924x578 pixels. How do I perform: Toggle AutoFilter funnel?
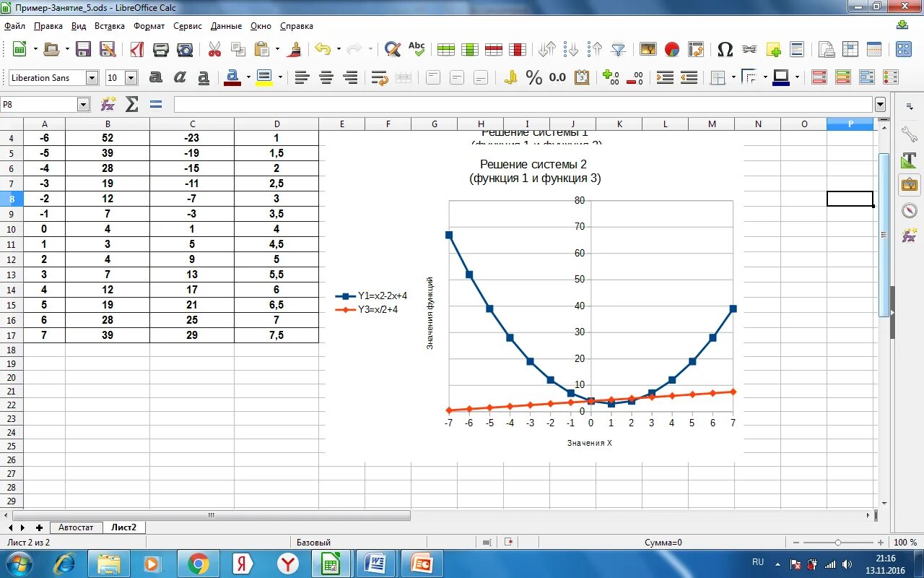pyautogui.click(x=619, y=49)
